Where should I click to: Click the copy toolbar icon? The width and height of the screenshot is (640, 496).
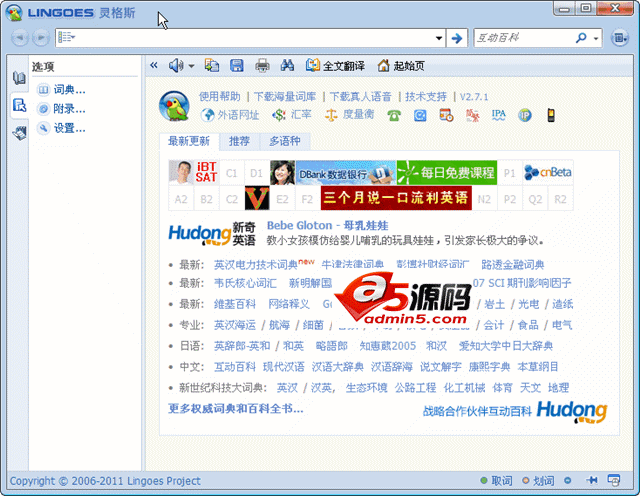212,65
